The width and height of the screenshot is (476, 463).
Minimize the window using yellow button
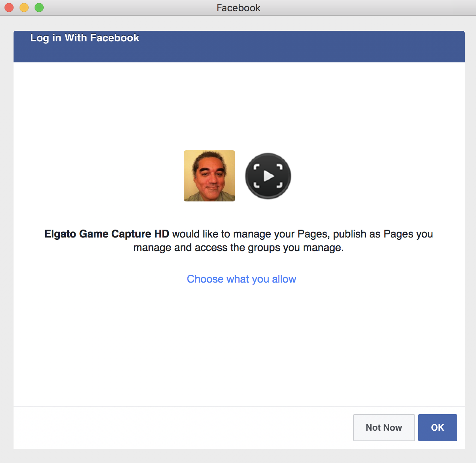[24, 8]
